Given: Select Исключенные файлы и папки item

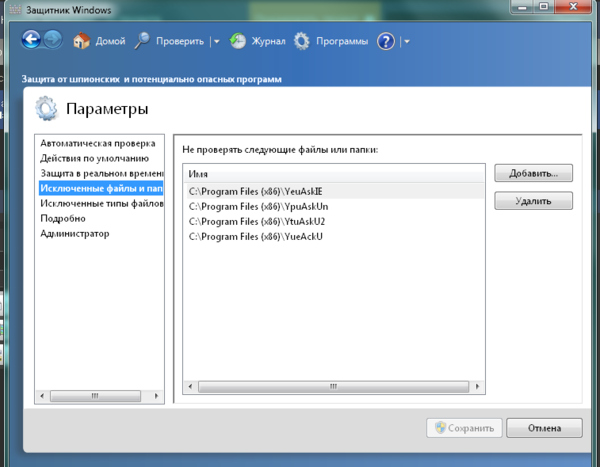Looking at the screenshot, I should [101, 188].
